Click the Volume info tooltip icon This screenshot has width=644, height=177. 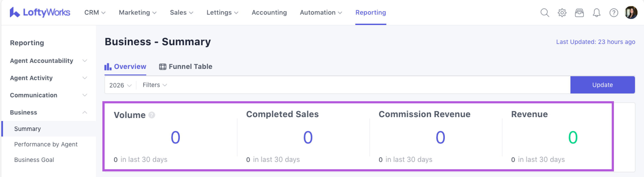[x=152, y=115]
